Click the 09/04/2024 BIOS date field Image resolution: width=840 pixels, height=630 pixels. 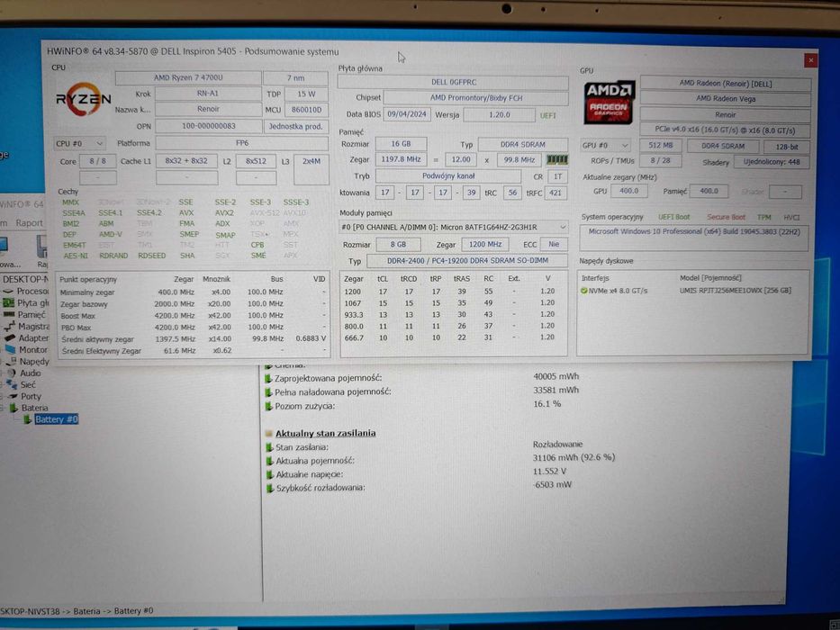tap(407, 114)
